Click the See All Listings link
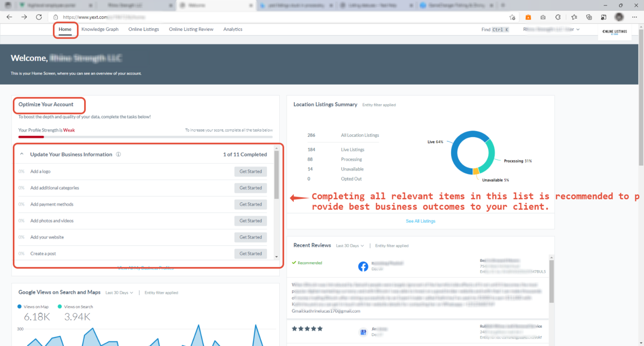This screenshot has height=346, width=644. 420,221
